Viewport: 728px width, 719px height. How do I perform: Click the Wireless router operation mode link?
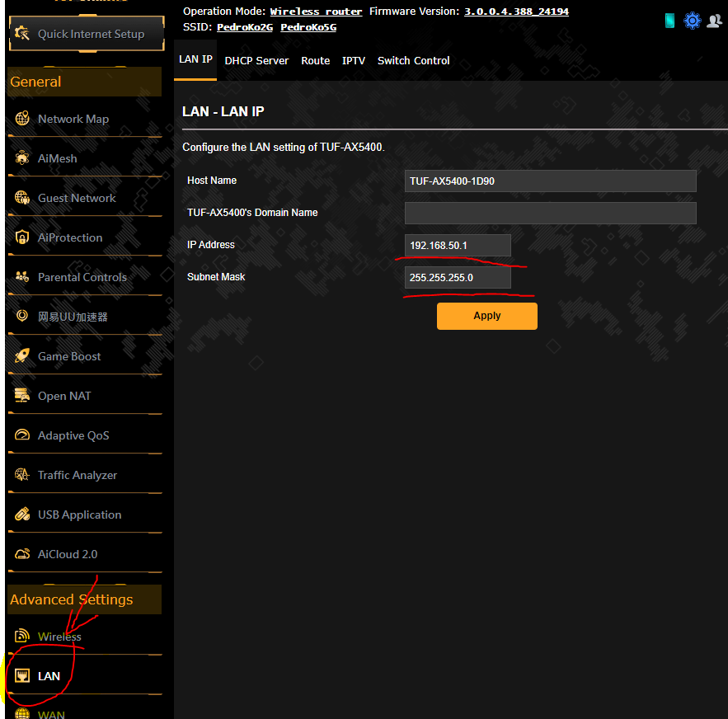316,12
